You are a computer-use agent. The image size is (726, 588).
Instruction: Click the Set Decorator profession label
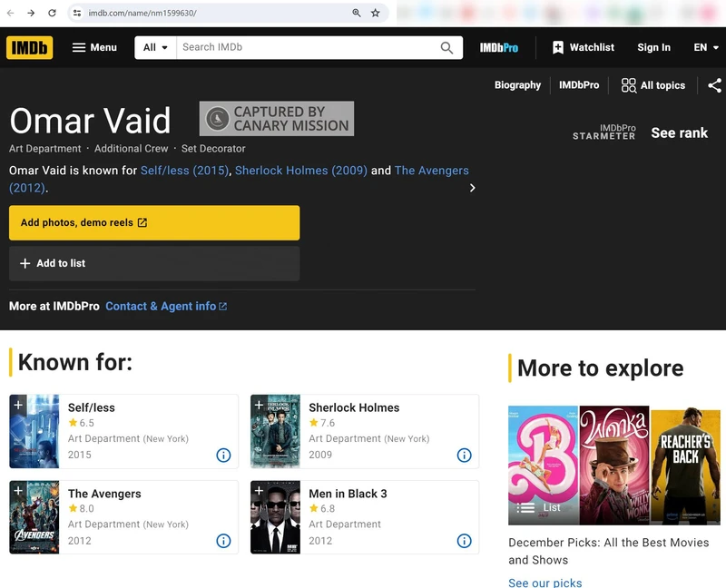(213, 149)
